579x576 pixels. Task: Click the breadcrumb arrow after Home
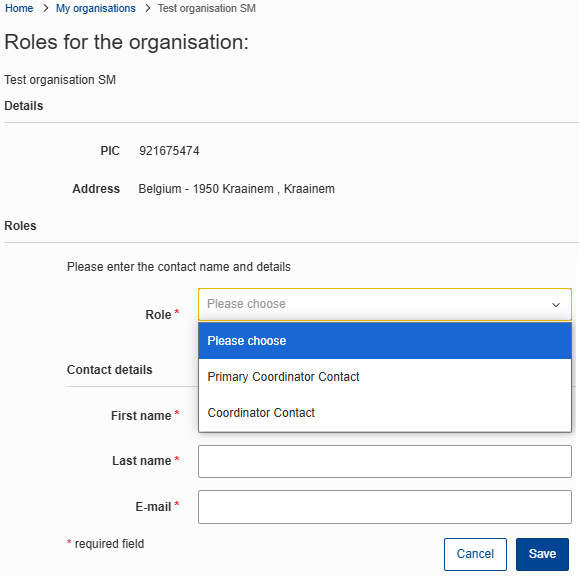point(46,8)
